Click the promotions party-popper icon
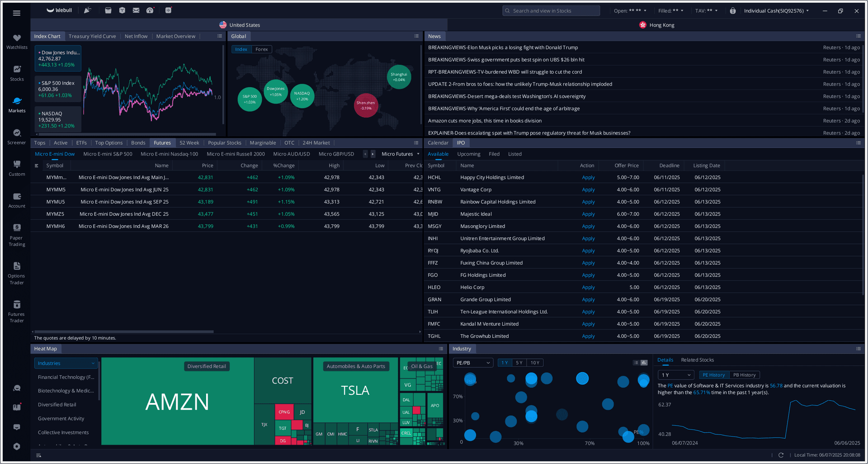 tap(88, 10)
